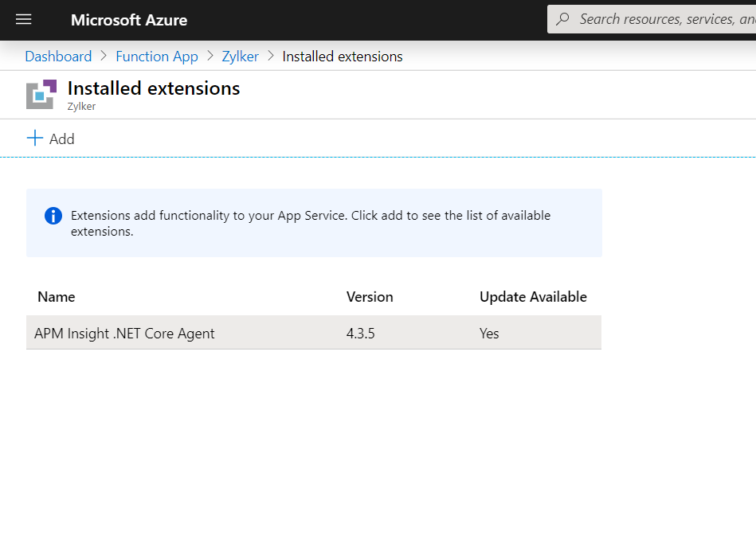Click the Installed extensions page heading
Viewport: 756px width, 535px height.
(x=154, y=88)
